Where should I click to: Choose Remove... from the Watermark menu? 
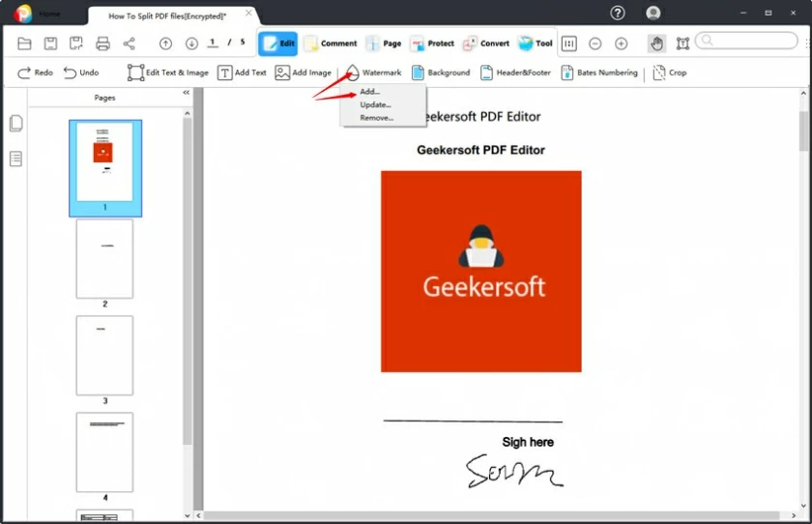coord(376,118)
